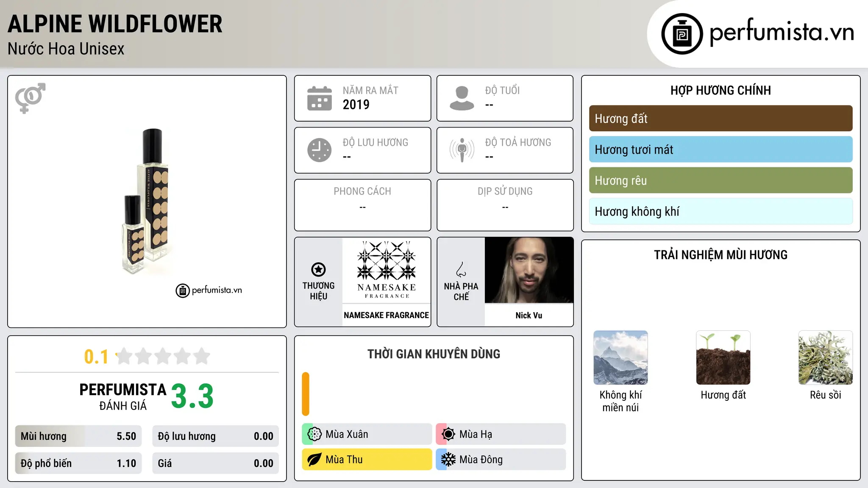Image resolution: width=868 pixels, height=488 pixels.
Task: Open perfumer Nick Vu's name link
Action: pyautogui.click(x=529, y=315)
